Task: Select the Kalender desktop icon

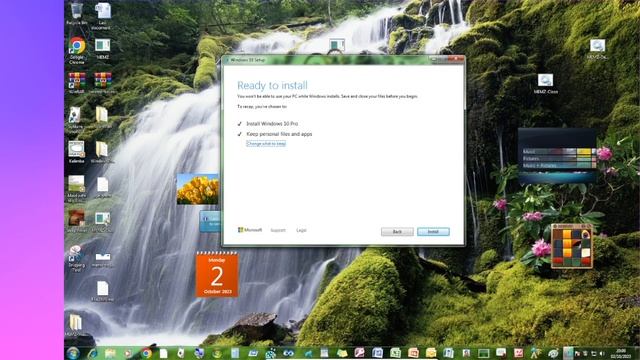Action: [76, 152]
